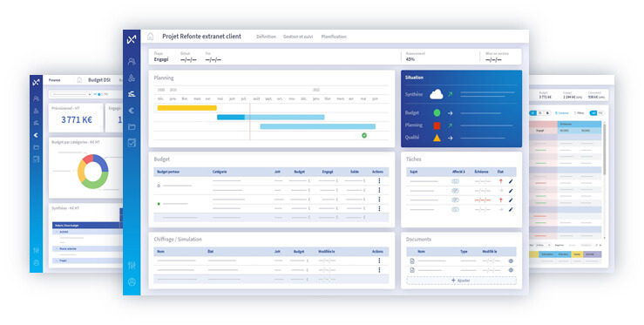This screenshot has height=325, width=644.
Task: Open the actions menu of the first Budget row
Action: click(379, 180)
